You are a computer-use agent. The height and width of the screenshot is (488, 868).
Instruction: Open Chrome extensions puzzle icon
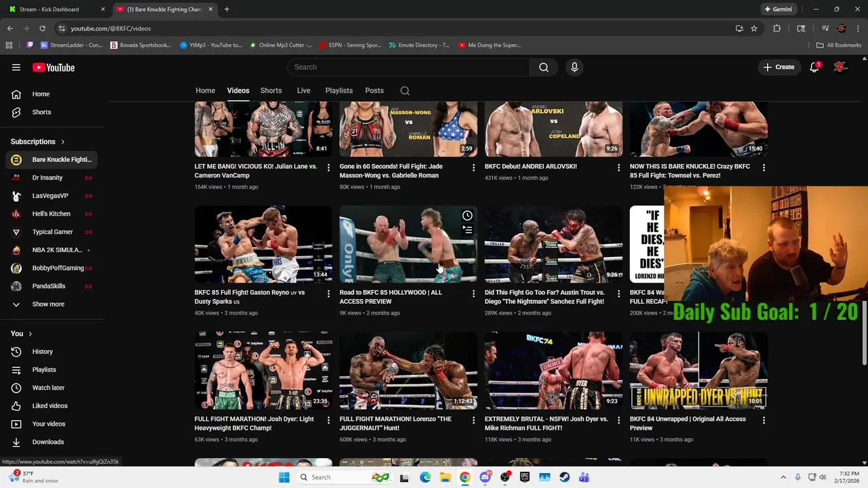click(777, 28)
